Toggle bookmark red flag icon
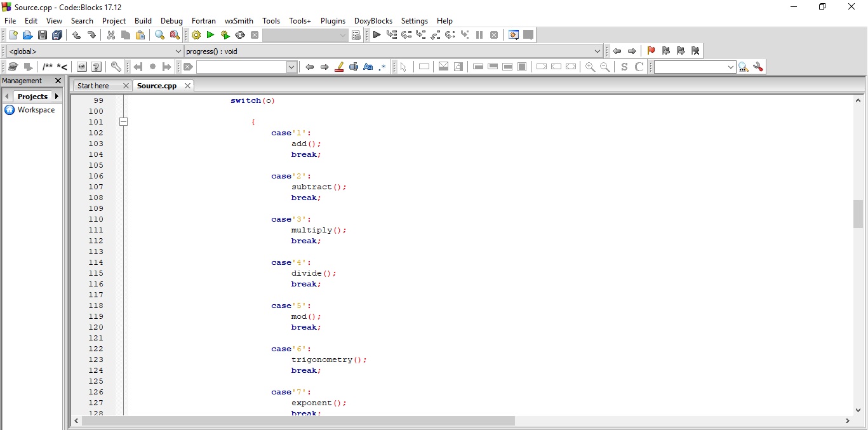The image size is (868, 430). [651, 51]
